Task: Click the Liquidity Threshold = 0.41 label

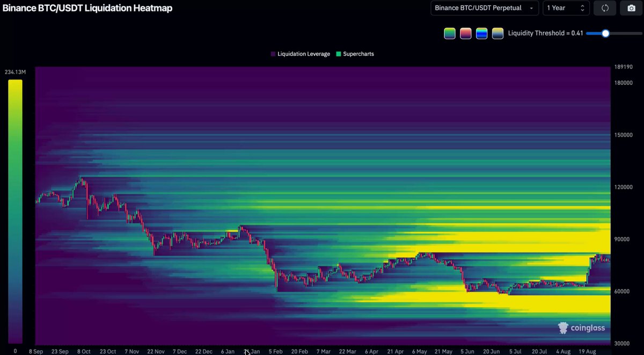Action: [x=545, y=33]
